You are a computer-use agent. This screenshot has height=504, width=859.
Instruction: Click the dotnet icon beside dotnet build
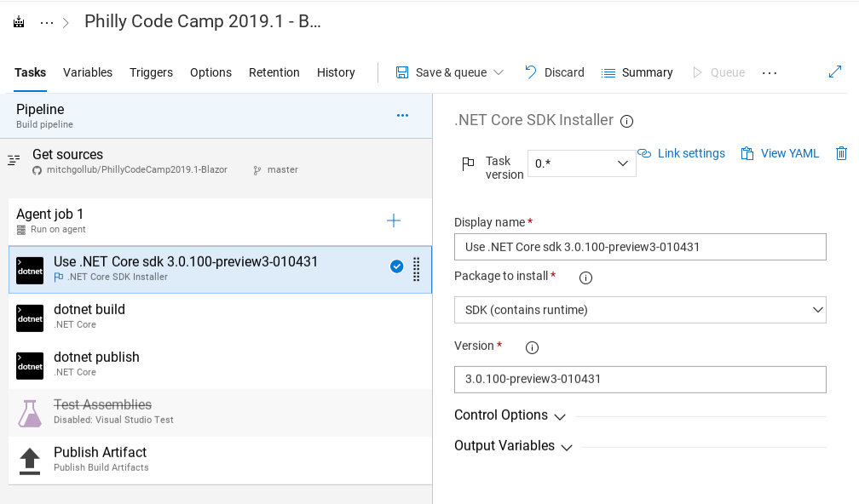[30, 318]
